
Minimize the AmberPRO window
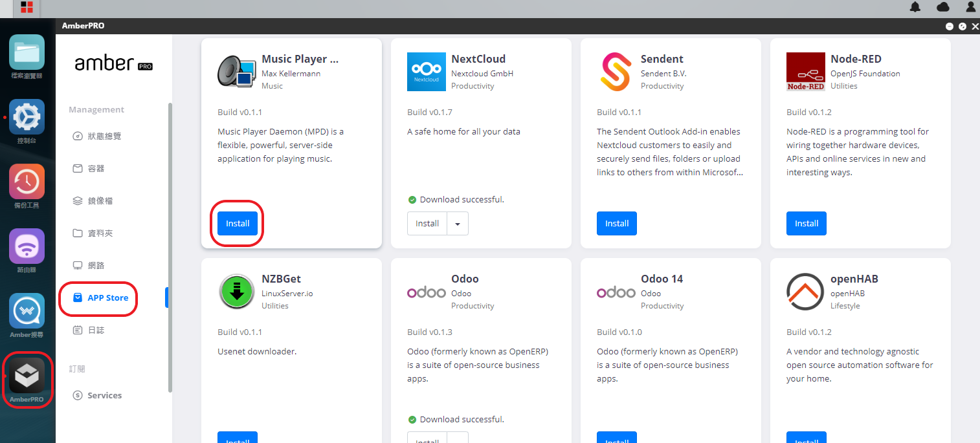[949, 27]
